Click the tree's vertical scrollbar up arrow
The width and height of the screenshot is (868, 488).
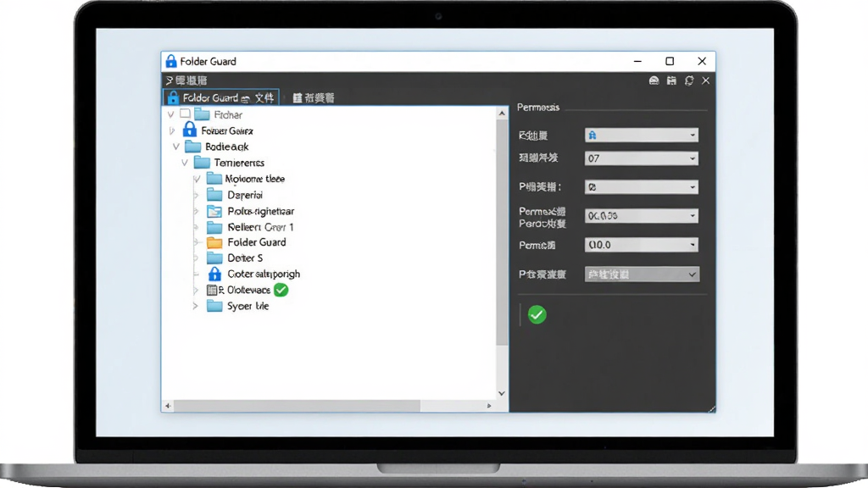point(502,114)
